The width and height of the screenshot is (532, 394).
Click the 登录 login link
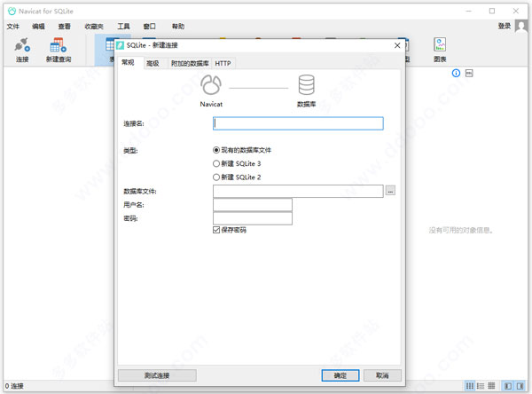(x=505, y=26)
